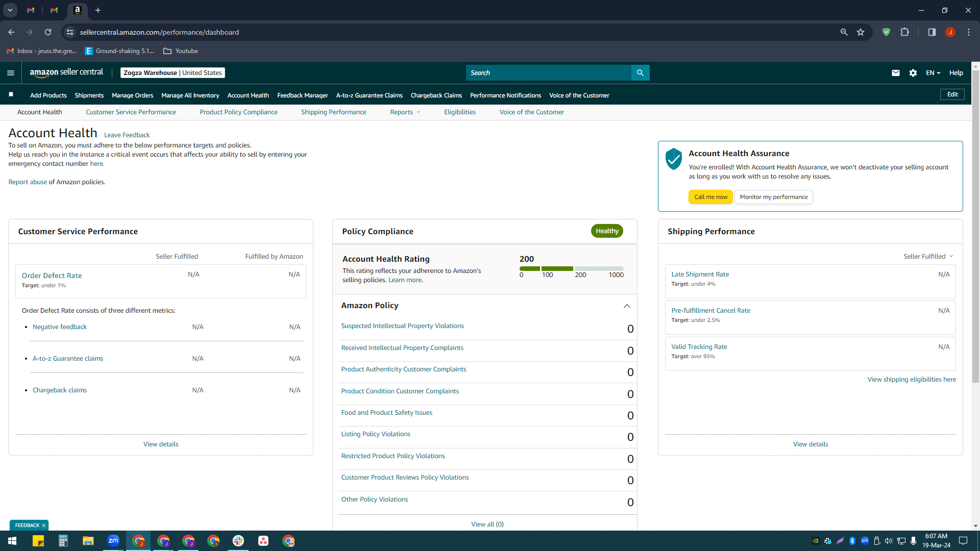The height and width of the screenshot is (551, 980).
Task: Open the Seller Fulfilled dropdown in Shipping Performance
Action: point(928,257)
